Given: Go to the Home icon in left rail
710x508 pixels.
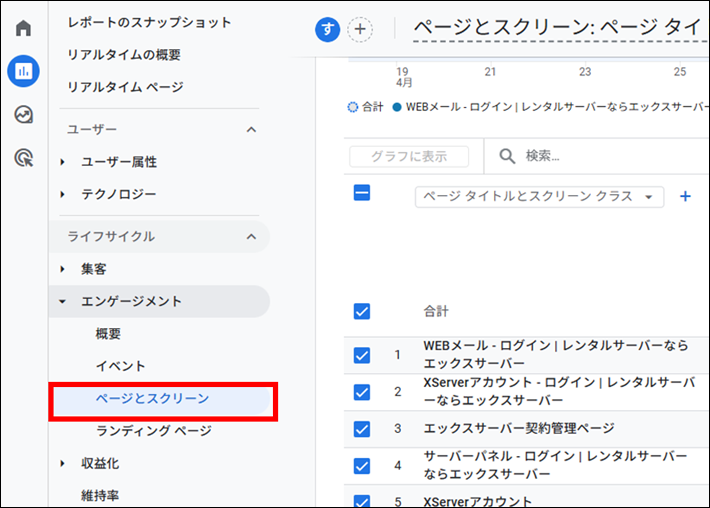Looking at the screenshot, I should click(24, 28).
